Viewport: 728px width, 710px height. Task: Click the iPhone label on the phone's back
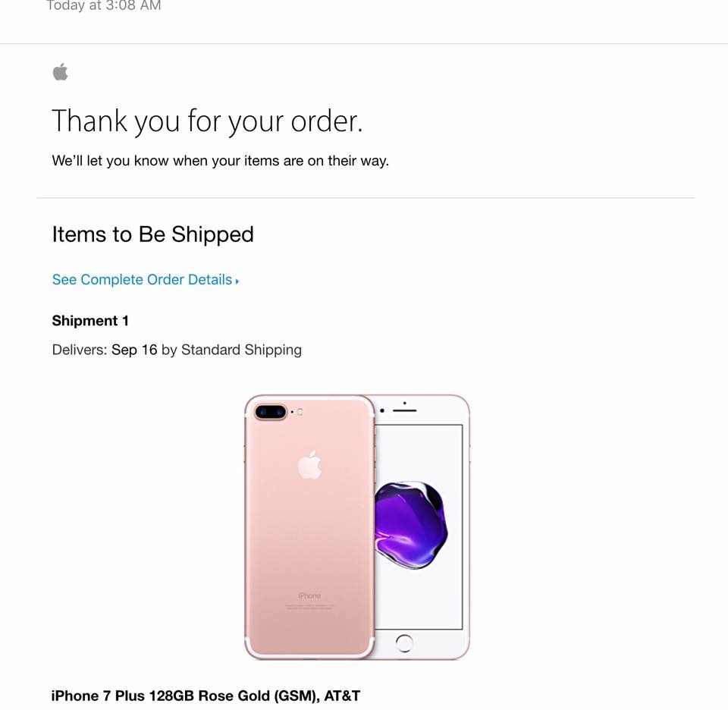click(309, 595)
